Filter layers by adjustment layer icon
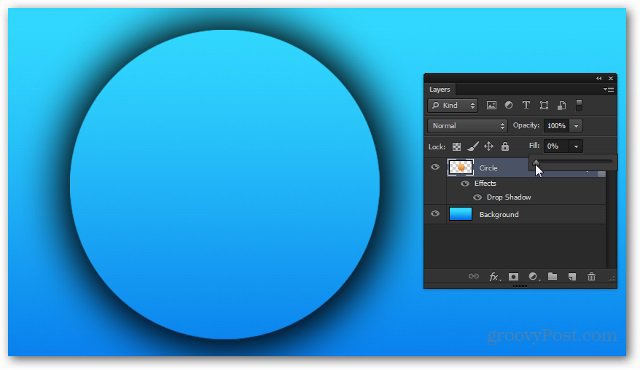Screen dimensions: 640x370 (509, 105)
